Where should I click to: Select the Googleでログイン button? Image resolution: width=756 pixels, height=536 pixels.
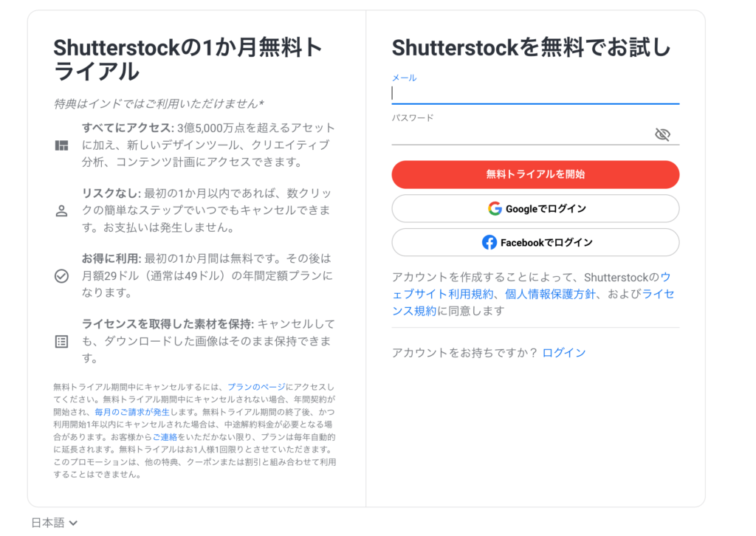[535, 209]
